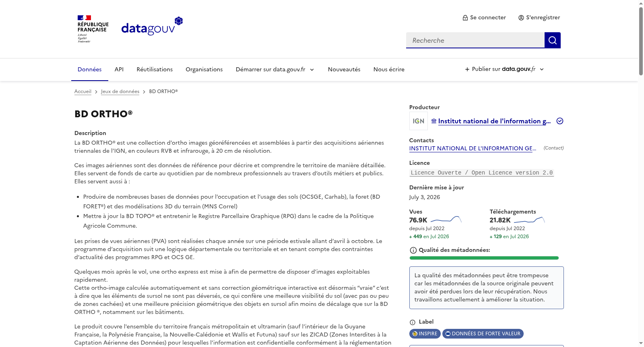Image resolution: width=644 pixels, height=347 pixels.
Task: Click the S'enregistrer link
Action: click(x=539, y=17)
